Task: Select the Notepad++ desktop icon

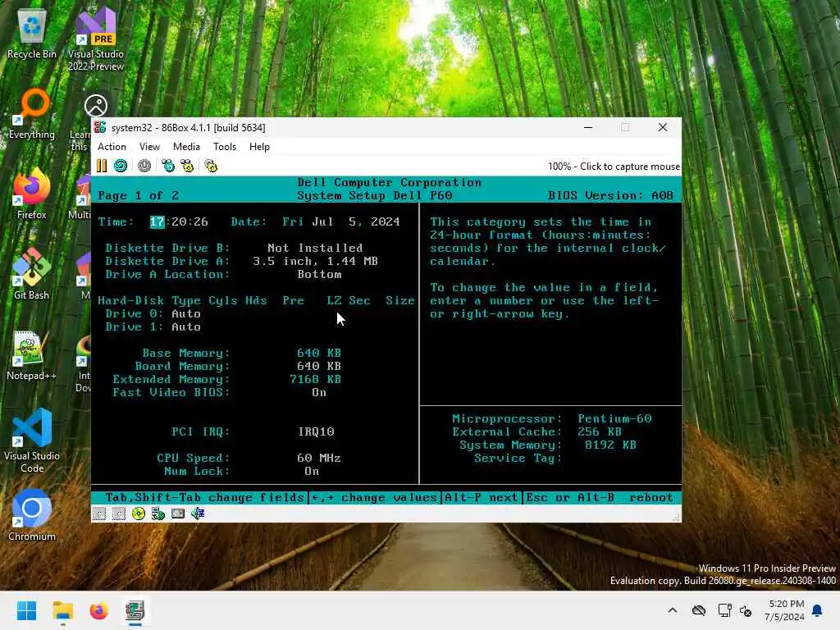Action: coord(32,356)
